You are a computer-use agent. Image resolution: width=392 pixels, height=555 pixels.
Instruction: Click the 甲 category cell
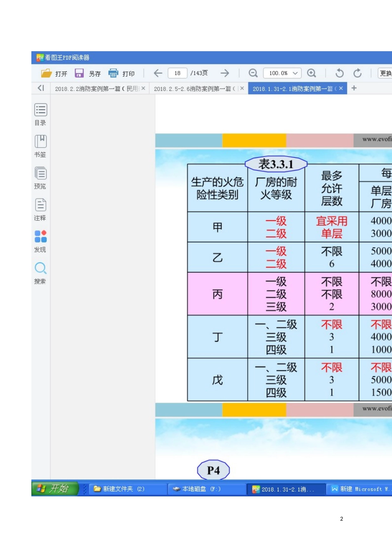[x=217, y=227]
